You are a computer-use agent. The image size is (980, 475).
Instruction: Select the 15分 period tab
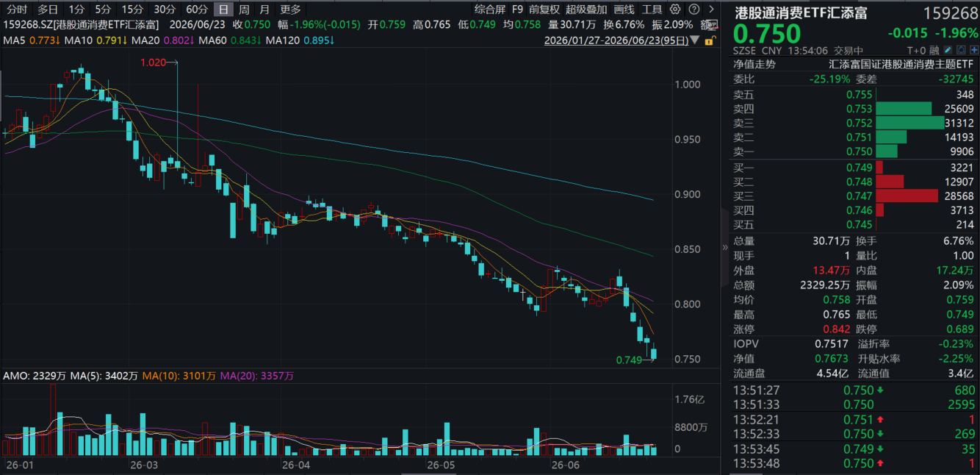[x=132, y=10]
